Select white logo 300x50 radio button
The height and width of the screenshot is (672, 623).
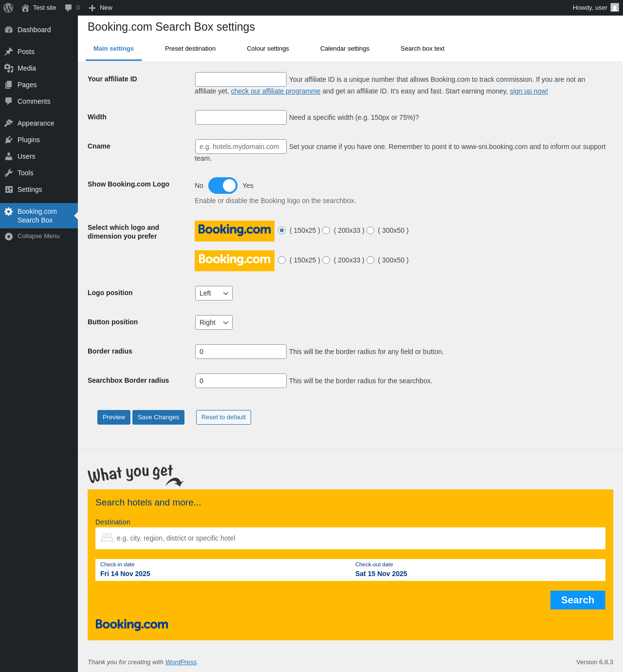point(370,260)
